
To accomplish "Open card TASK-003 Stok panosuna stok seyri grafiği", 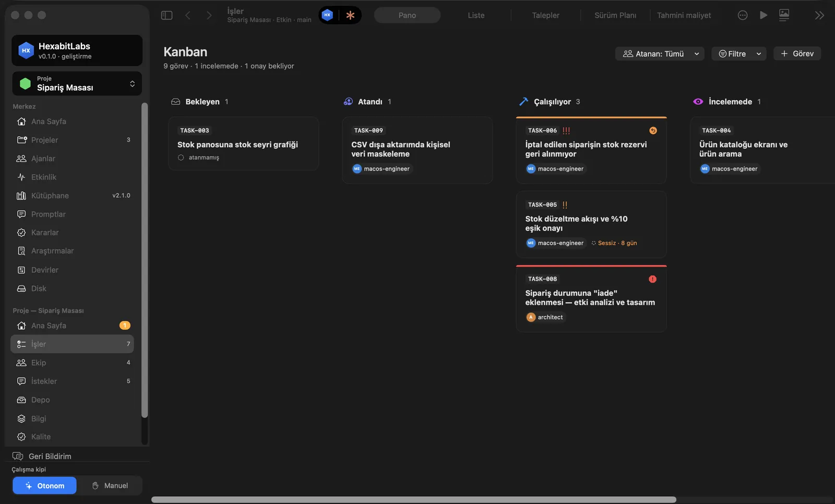I will coord(244,143).
